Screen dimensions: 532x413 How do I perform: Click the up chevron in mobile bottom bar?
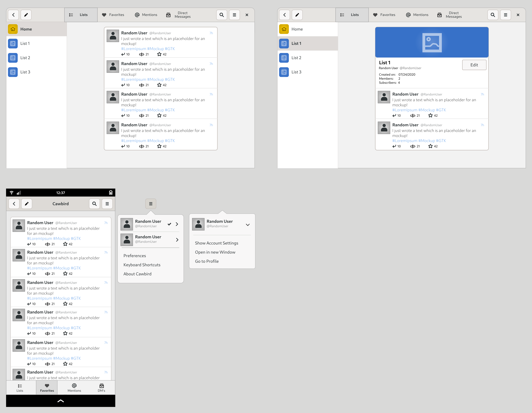click(61, 401)
